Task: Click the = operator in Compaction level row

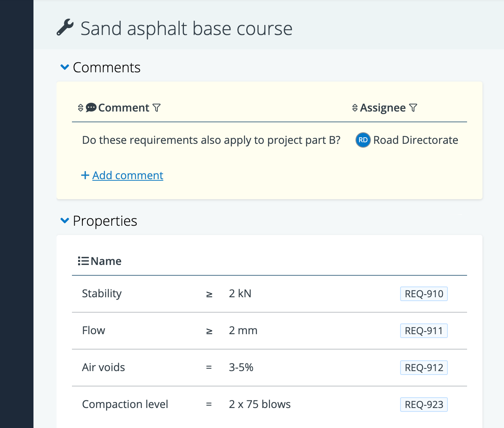Action: pyautogui.click(x=209, y=405)
